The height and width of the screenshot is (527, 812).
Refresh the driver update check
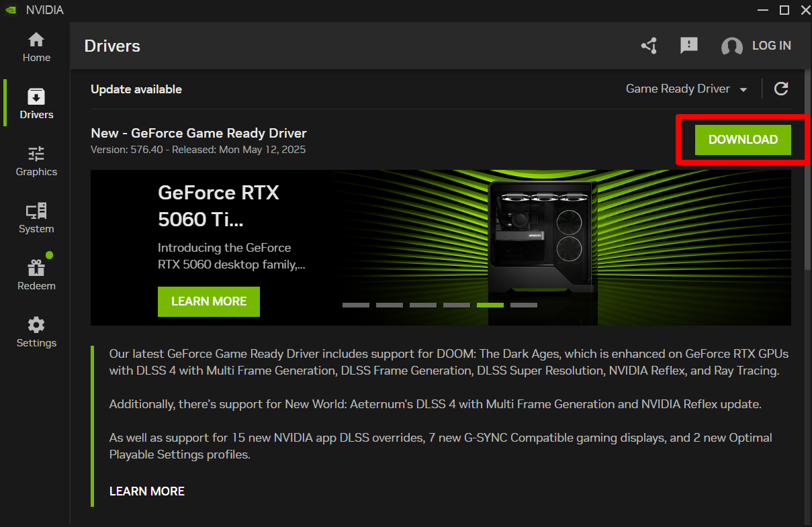pos(780,89)
